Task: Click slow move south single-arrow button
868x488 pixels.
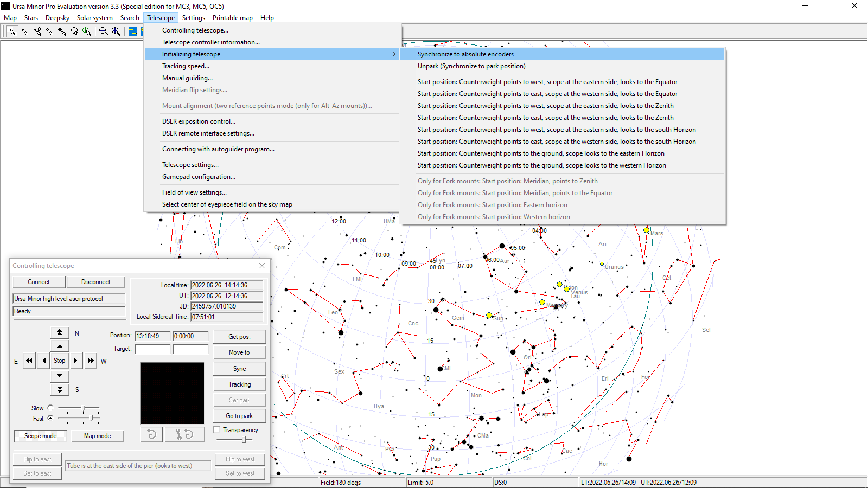Action: pos(60,375)
